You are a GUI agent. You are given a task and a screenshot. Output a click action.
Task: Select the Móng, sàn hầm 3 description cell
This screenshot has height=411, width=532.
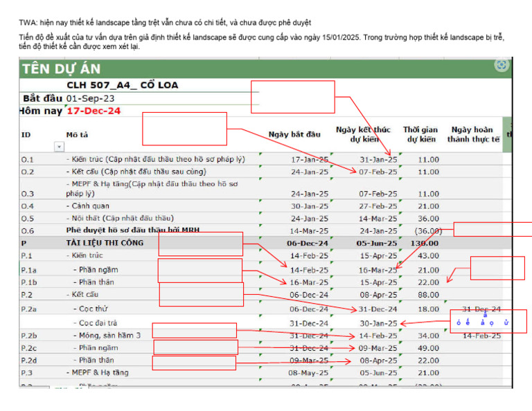click(x=107, y=336)
